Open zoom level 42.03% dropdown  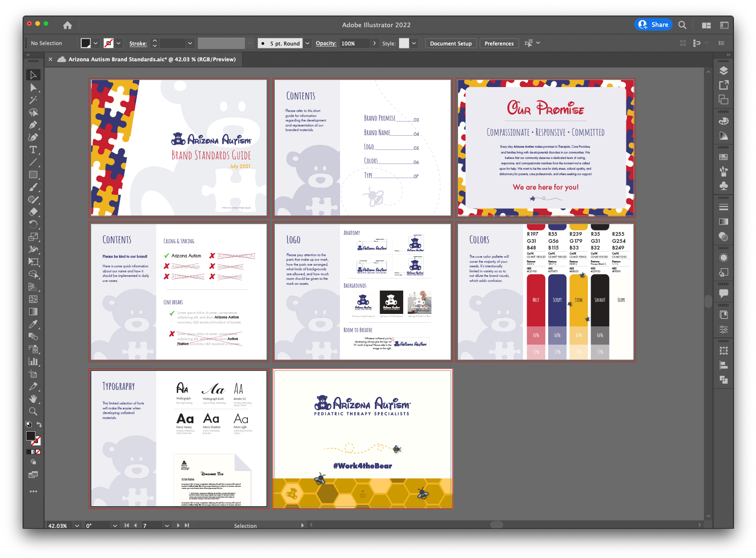(x=77, y=526)
